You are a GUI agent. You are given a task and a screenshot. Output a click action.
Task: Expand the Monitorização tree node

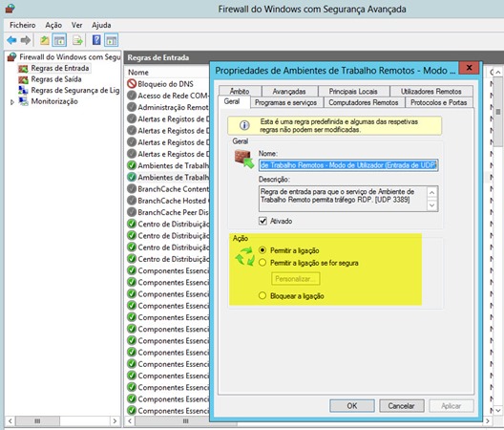point(12,102)
